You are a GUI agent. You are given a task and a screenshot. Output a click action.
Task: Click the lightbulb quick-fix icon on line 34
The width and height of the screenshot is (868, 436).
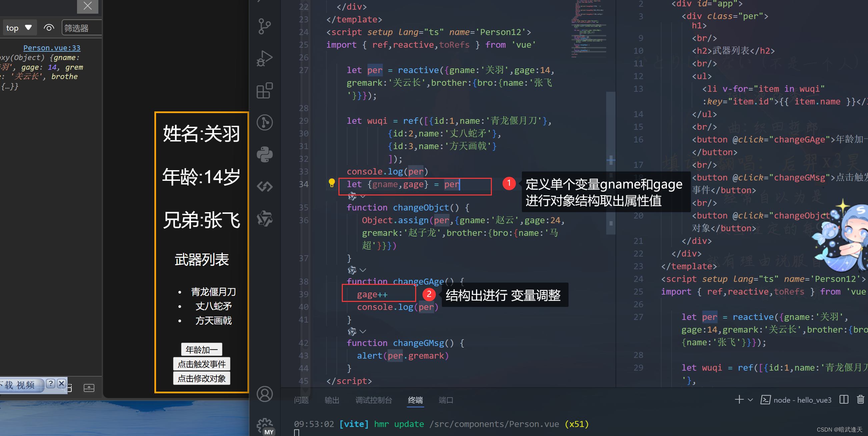331,183
